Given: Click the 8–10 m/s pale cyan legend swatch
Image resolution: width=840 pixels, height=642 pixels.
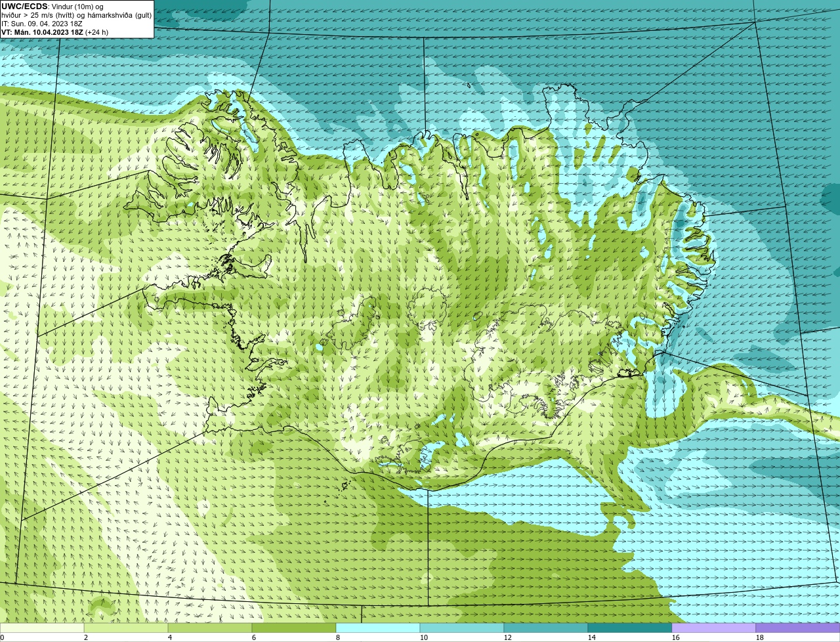Looking at the screenshot, I should pyautogui.click(x=378, y=628).
